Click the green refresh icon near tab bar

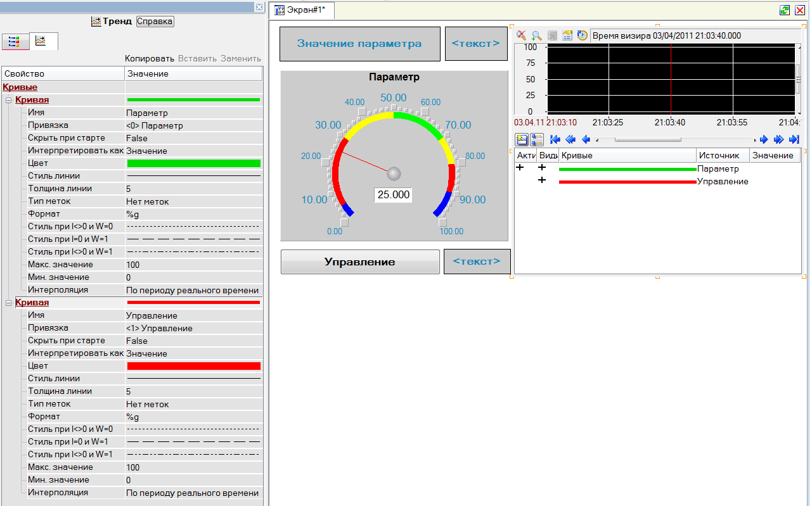click(785, 9)
